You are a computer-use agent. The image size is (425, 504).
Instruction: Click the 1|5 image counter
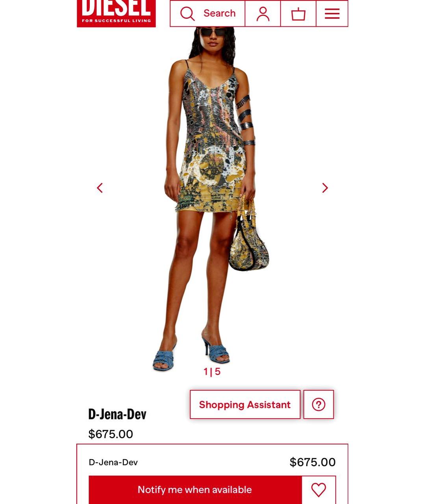pyautogui.click(x=212, y=371)
